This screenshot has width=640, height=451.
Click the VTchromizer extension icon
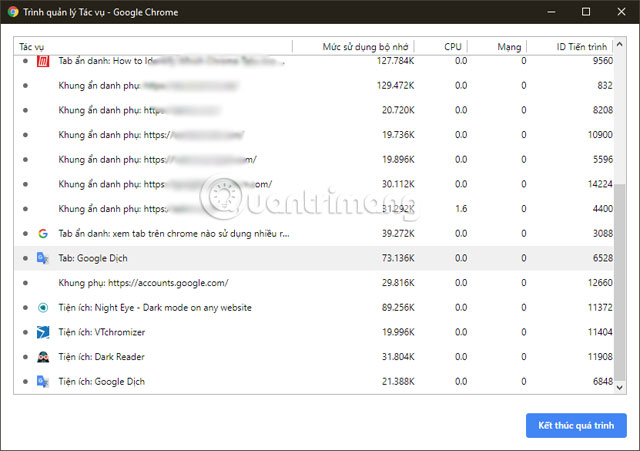click(x=43, y=332)
